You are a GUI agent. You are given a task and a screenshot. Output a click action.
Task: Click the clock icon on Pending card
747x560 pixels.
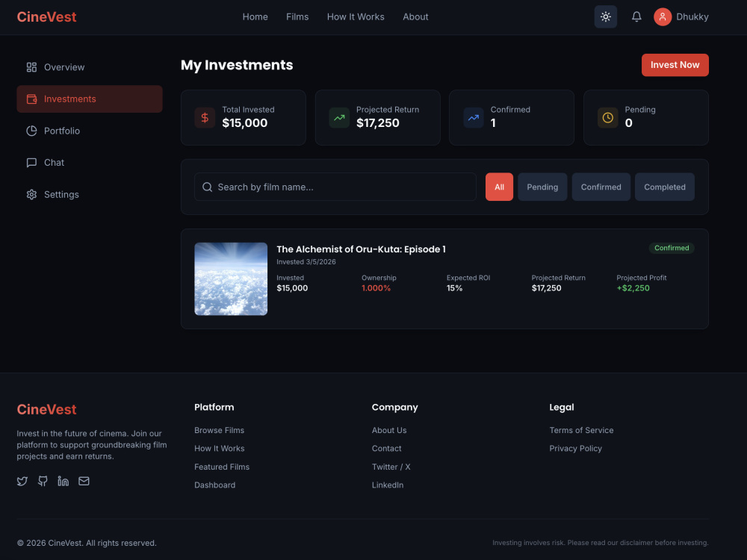608,118
